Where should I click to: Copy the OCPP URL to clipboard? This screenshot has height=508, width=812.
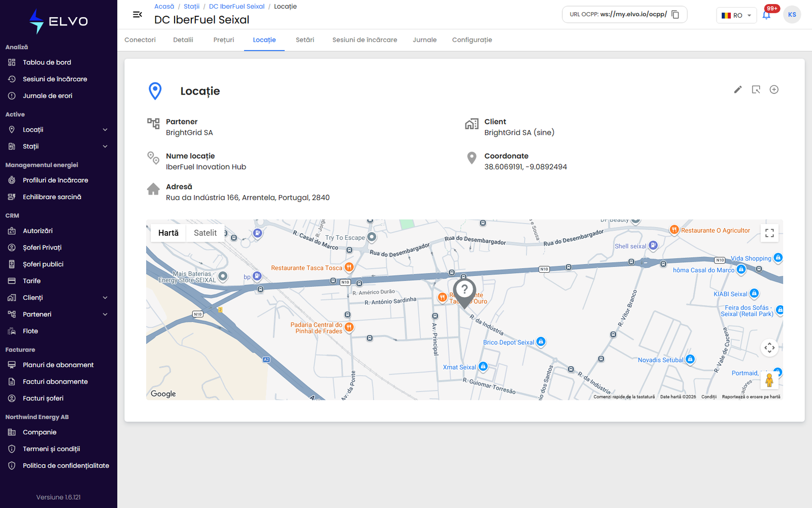coord(675,14)
